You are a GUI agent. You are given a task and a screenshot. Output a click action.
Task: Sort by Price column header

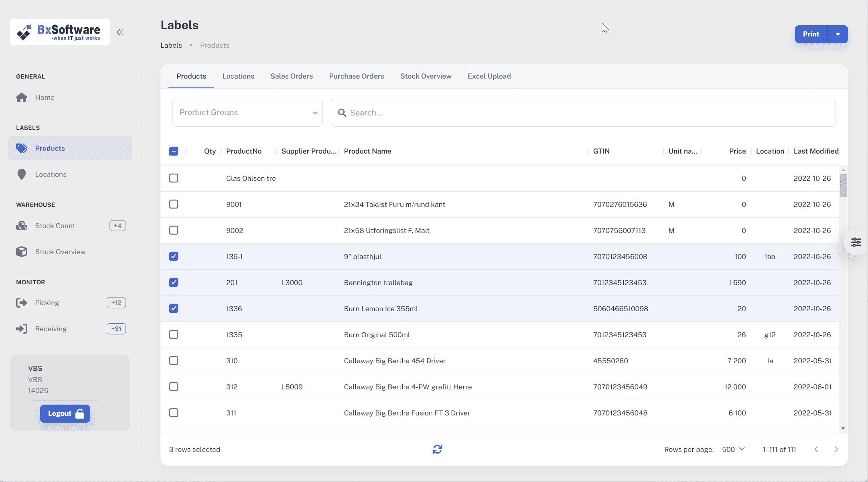tap(737, 151)
